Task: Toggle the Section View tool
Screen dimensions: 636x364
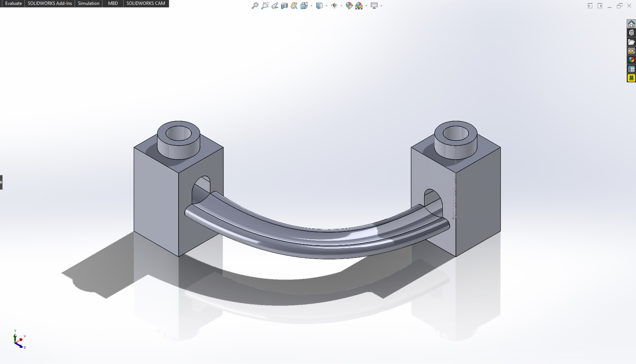Action: tap(284, 6)
